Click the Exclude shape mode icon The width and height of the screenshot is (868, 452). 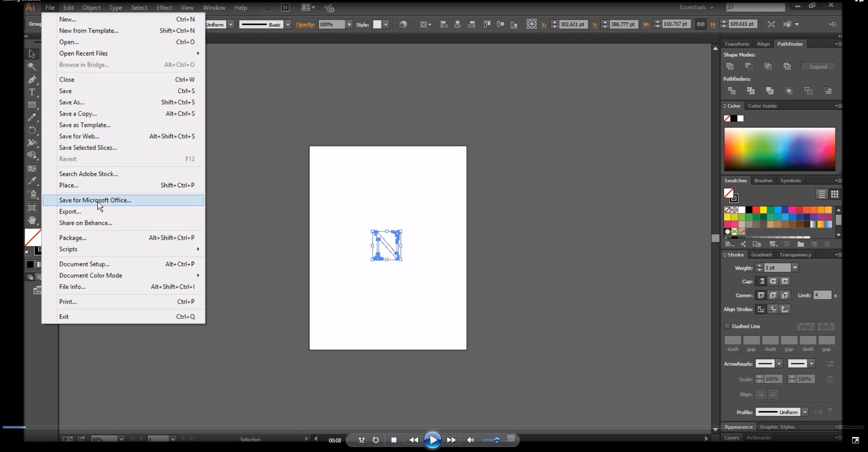click(787, 66)
